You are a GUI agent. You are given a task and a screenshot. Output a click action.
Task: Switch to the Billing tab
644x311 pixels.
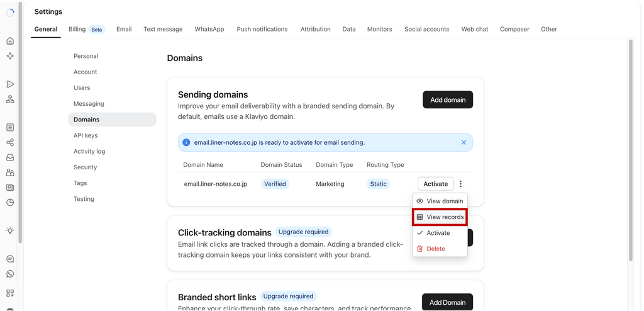coord(87,29)
